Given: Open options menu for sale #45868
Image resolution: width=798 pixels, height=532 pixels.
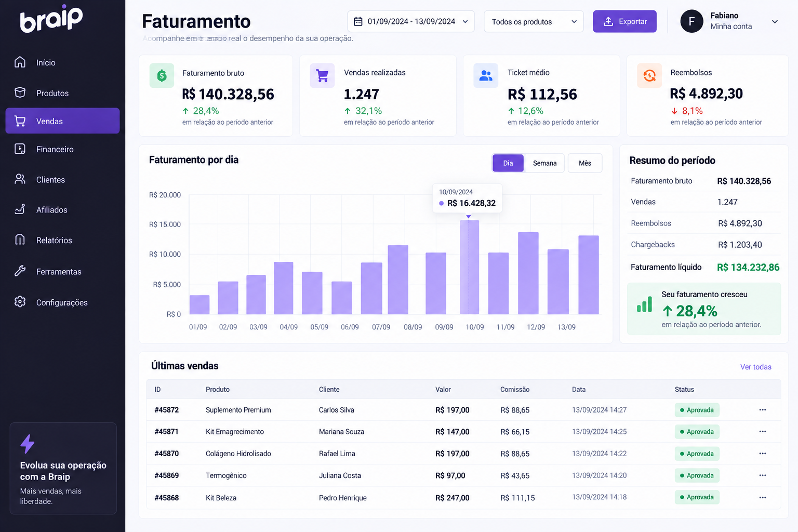Looking at the screenshot, I should 762,498.
